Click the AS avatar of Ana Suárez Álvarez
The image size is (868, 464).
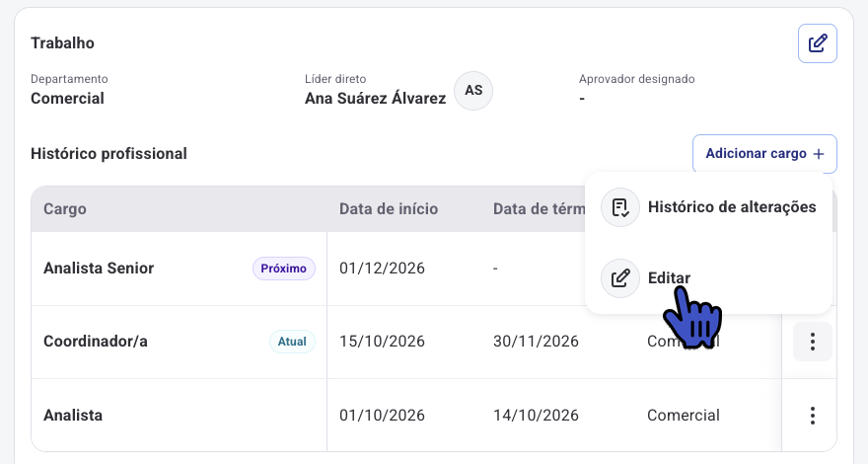pos(473,91)
